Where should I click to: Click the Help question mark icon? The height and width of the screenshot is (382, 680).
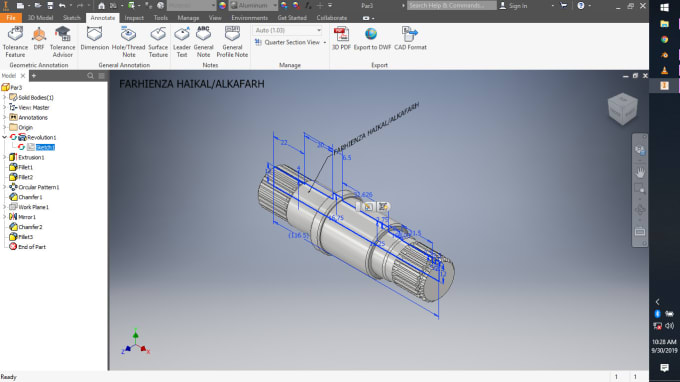[581, 6]
